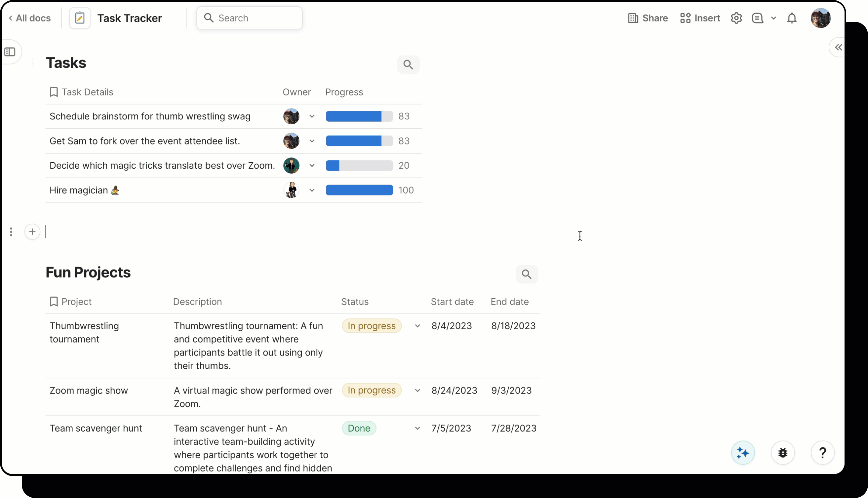Expand the owner dropdown for Hire magician
Image resolution: width=868 pixels, height=498 pixels.
pos(311,190)
